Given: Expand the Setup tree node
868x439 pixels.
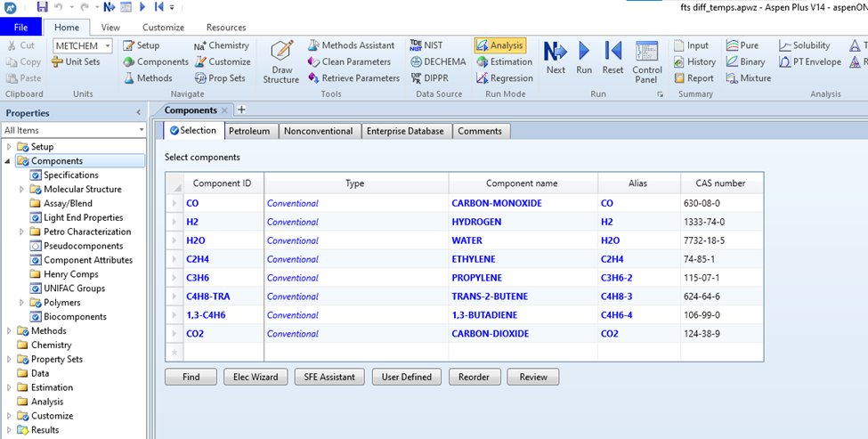Looking at the screenshot, I should pos(8,147).
